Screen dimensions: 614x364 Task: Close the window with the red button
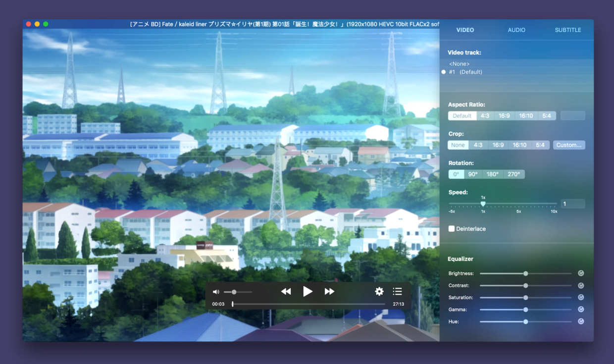[x=29, y=24]
